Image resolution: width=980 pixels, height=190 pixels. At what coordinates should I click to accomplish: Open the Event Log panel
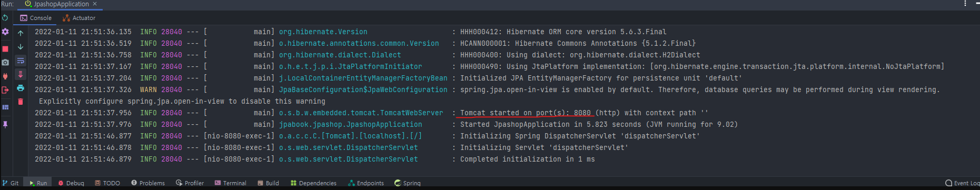coord(962,183)
